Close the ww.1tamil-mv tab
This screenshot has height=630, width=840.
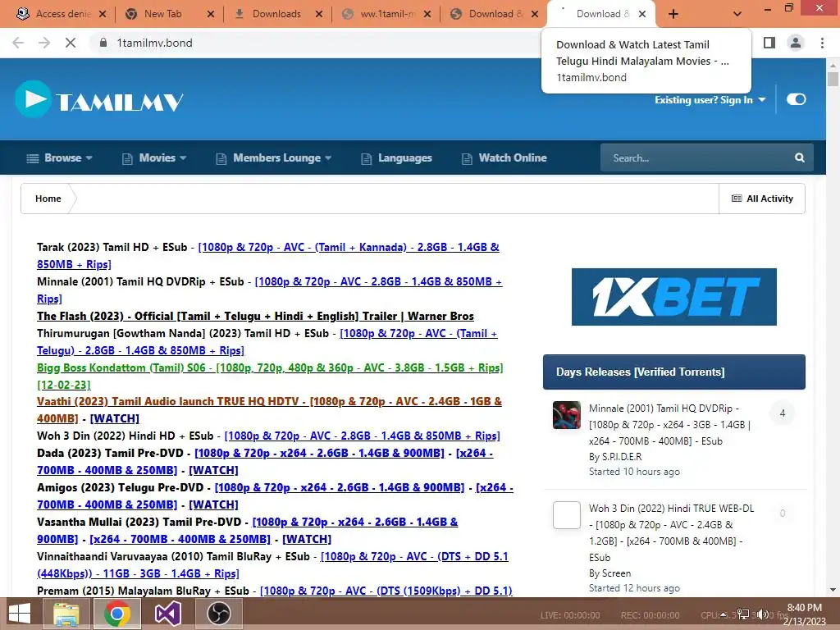(427, 14)
